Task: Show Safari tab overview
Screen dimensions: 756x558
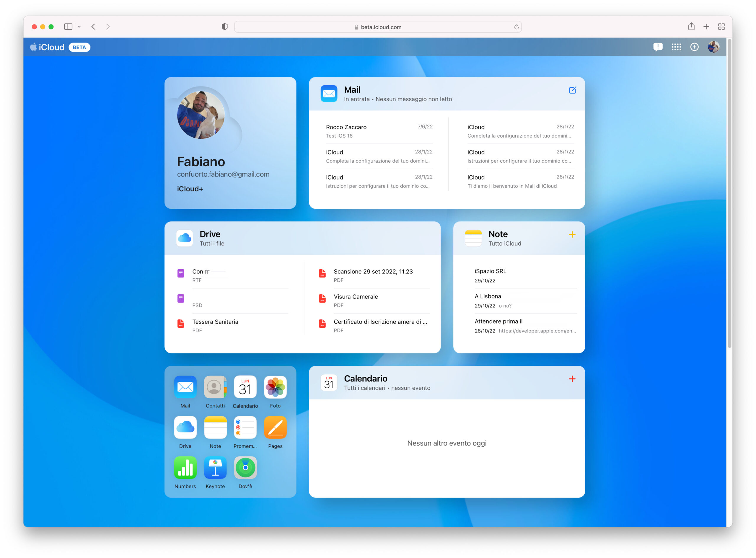Action: click(x=721, y=27)
